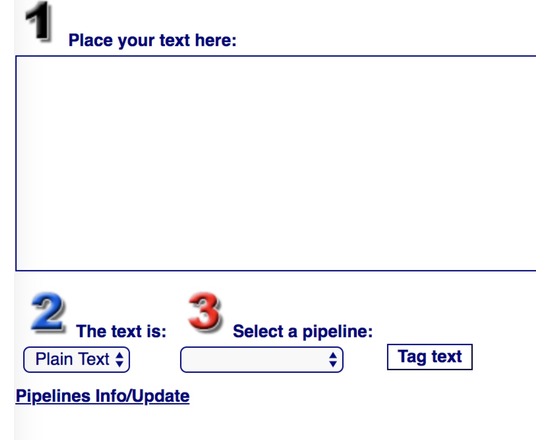Place cursor at bottom of text box
Screen dimensions: 550x440
point(276,261)
